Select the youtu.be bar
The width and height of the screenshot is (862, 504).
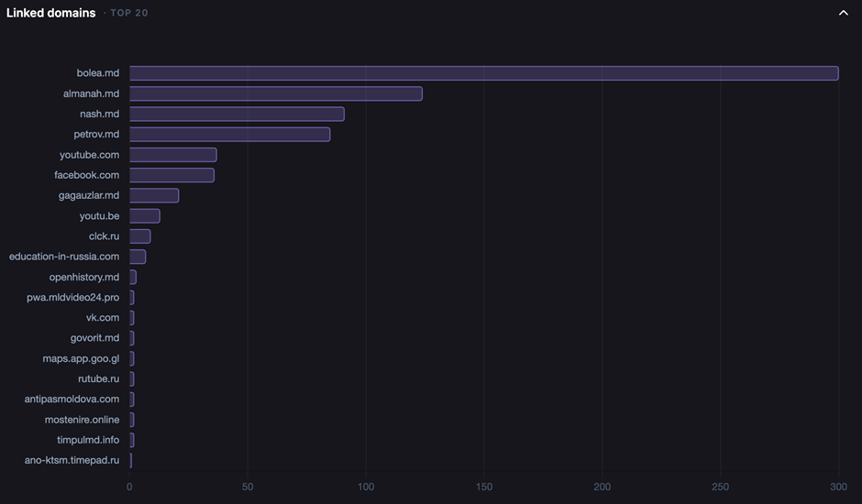(x=144, y=216)
